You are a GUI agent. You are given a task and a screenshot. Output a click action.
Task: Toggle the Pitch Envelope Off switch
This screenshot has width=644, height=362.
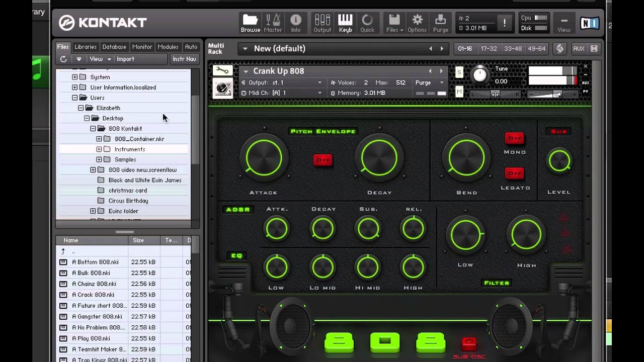coord(323,160)
